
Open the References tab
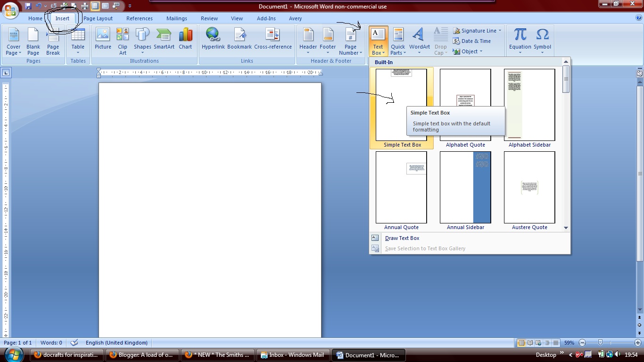click(x=140, y=18)
